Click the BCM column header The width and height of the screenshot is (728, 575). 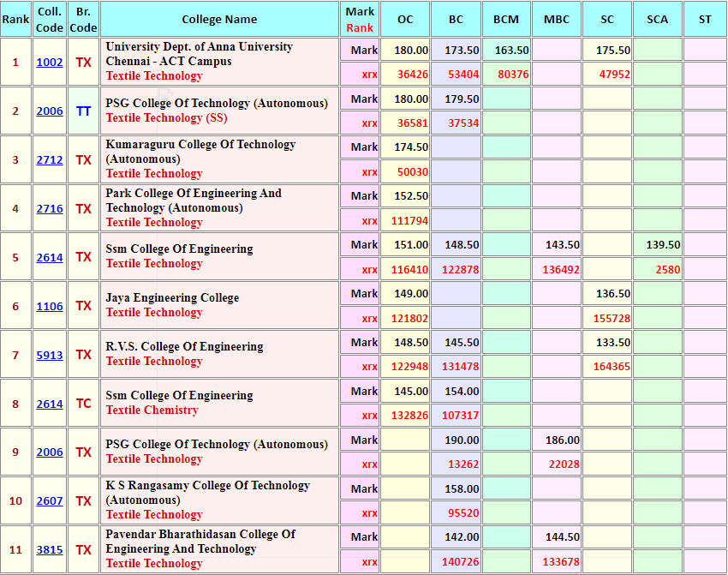506,19
